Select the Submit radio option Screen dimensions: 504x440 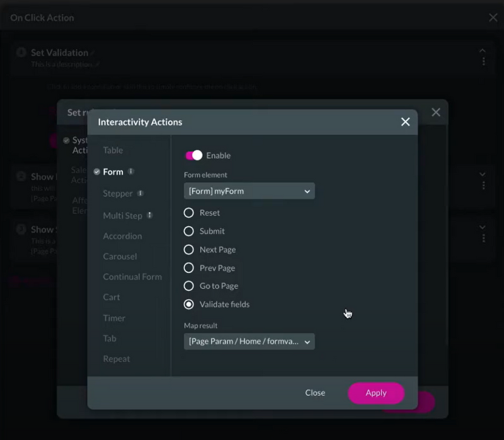[x=188, y=231]
